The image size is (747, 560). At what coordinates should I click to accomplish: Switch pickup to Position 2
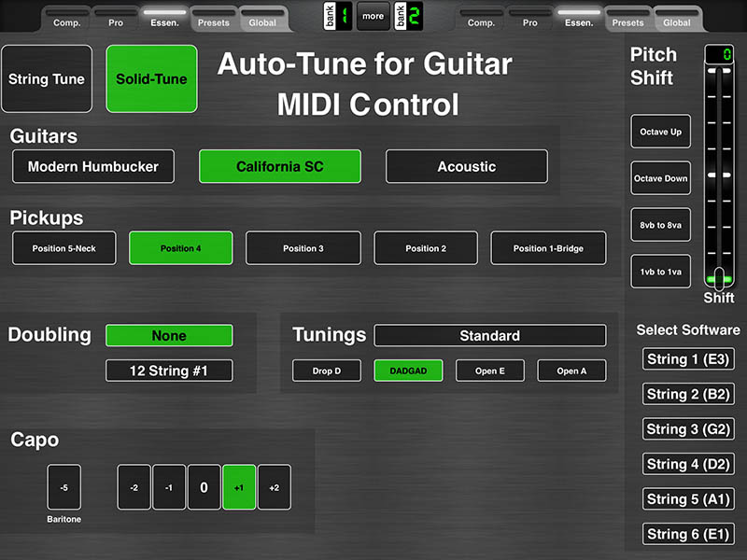pos(426,248)
